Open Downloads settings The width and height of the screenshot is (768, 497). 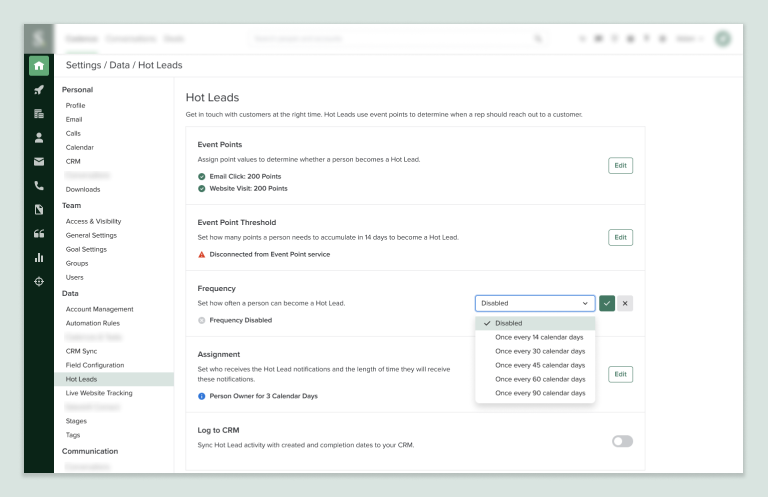[83, 189]
